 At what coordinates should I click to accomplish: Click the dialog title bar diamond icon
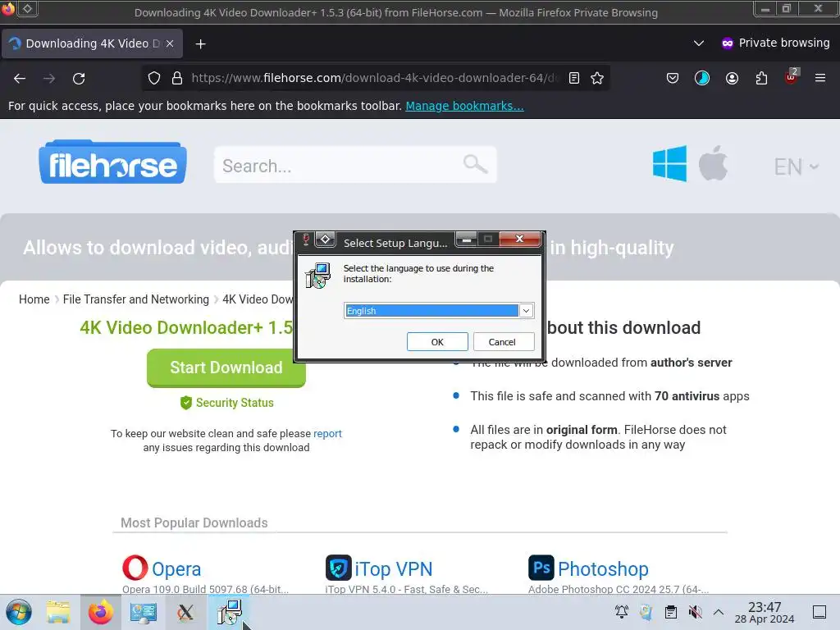click(325, 239)
